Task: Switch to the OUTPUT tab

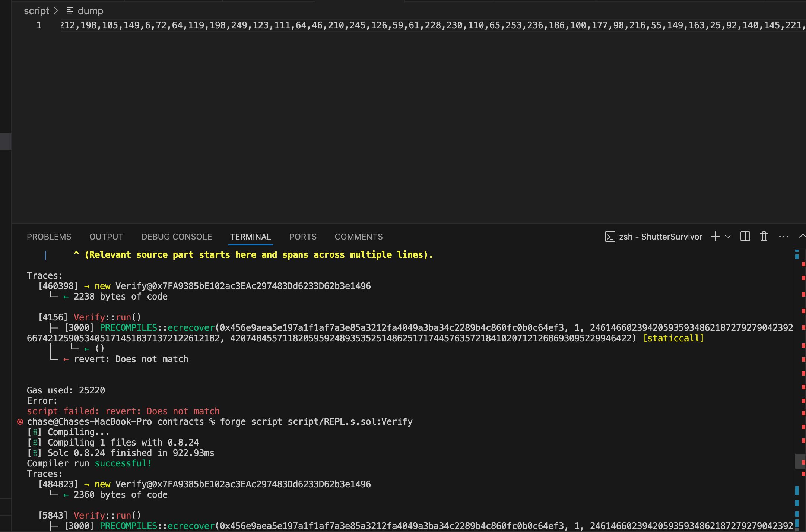Action: click(106, 237)
